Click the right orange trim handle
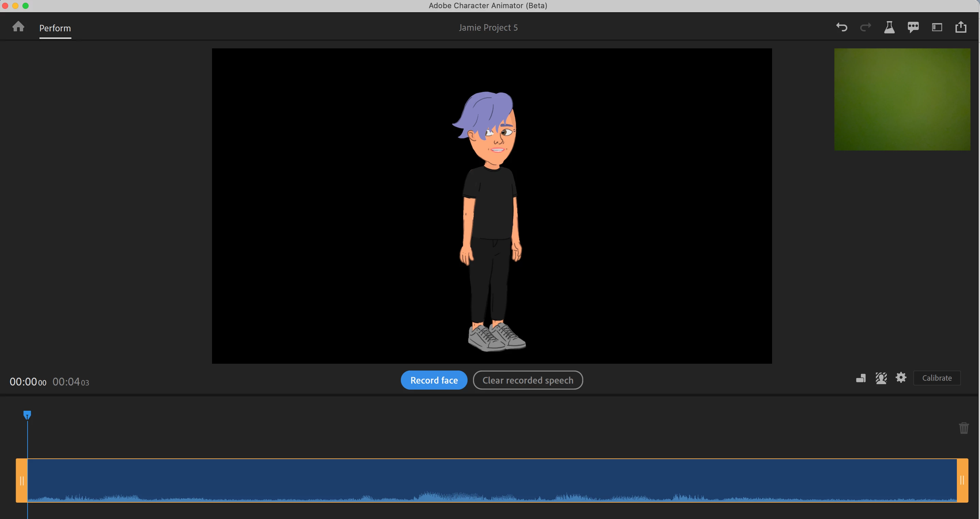Image resolution: width=980 pixels, height=519 pixels. (x=962, y=481)
